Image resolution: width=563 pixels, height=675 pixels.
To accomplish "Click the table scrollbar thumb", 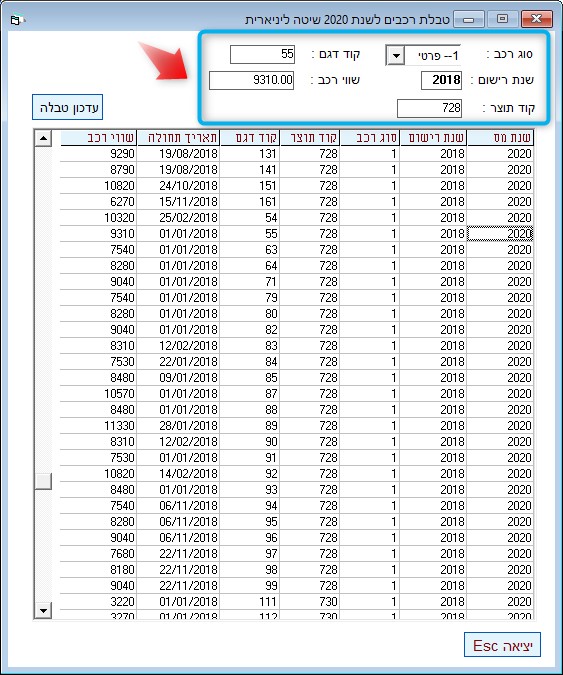I will tap(43, 481).
